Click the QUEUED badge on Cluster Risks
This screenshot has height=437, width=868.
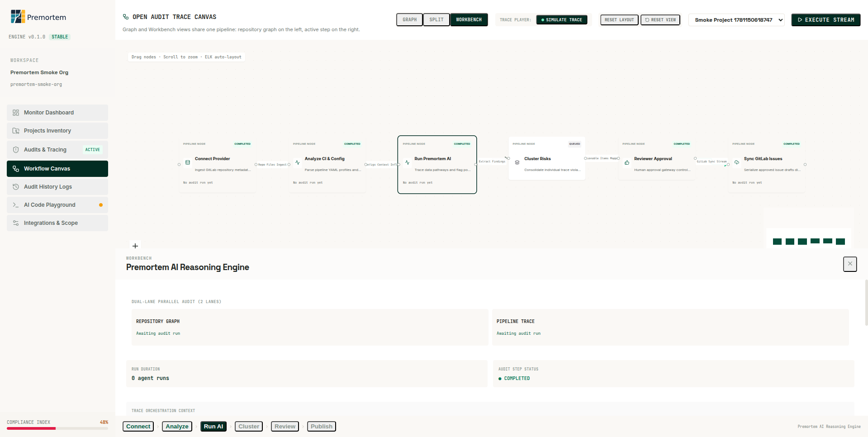574,144
